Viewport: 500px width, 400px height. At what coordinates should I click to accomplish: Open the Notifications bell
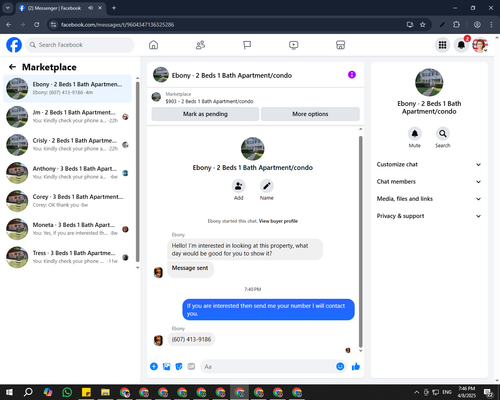461,45
